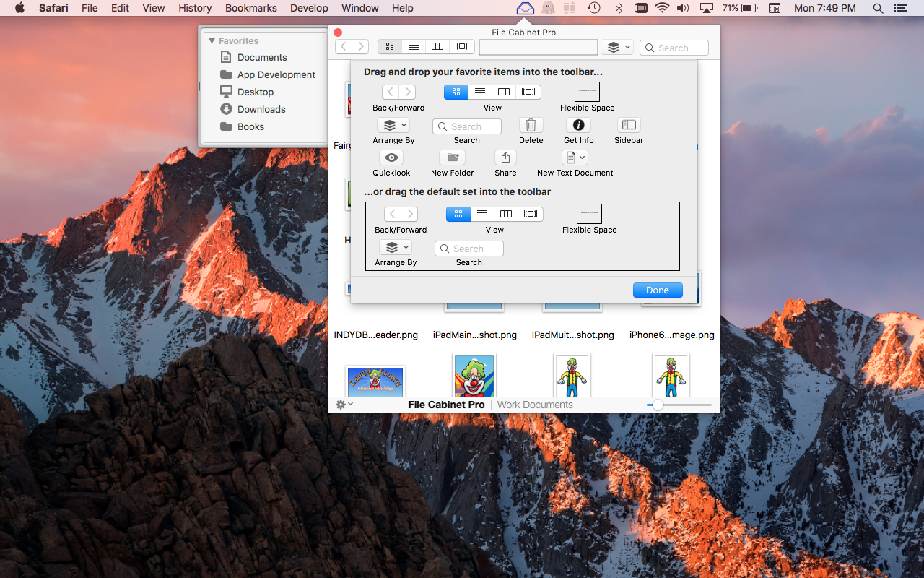Select the Search item beside Delete in palette
Screen dimensions: 924x578
coord(466,126)
